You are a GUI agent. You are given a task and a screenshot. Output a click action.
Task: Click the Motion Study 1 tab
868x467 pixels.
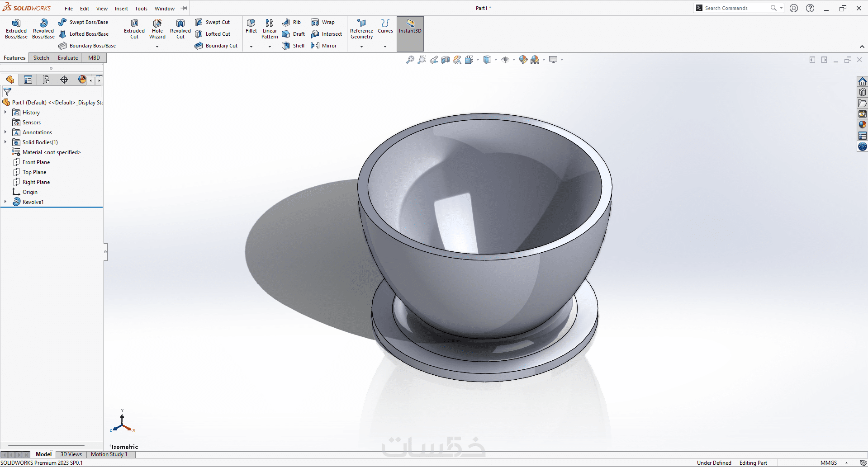click(109, 454)
